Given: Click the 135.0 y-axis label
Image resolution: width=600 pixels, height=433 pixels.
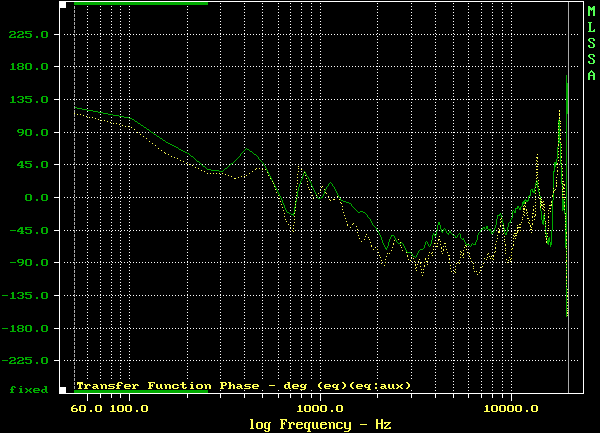Looking at the screenshot, I should pyautogui.click(x=29, y=100).
